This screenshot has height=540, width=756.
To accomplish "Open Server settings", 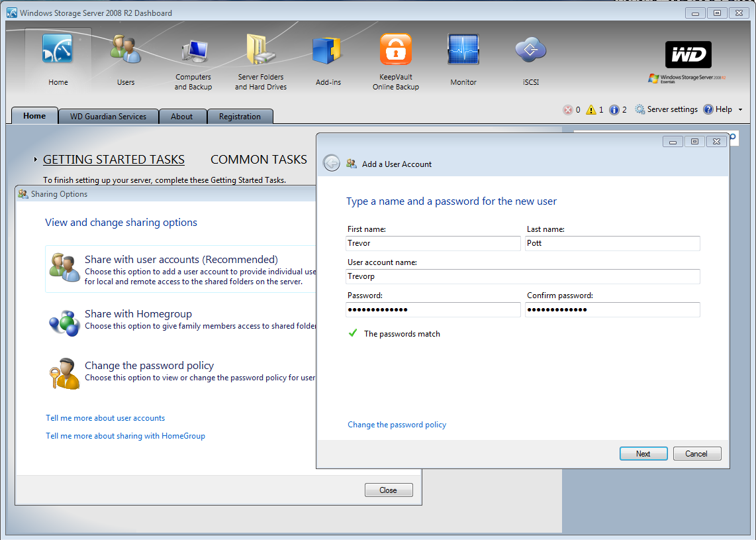I will [x=667, y=109].
